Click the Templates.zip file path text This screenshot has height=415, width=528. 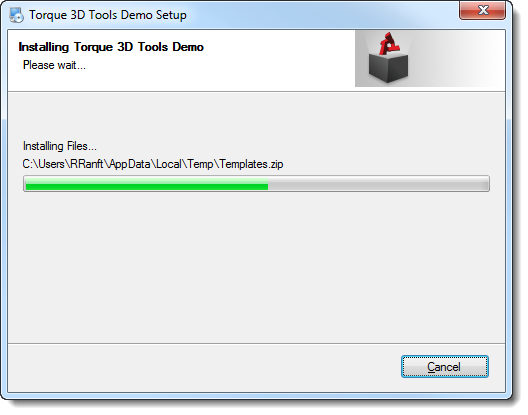155,166
